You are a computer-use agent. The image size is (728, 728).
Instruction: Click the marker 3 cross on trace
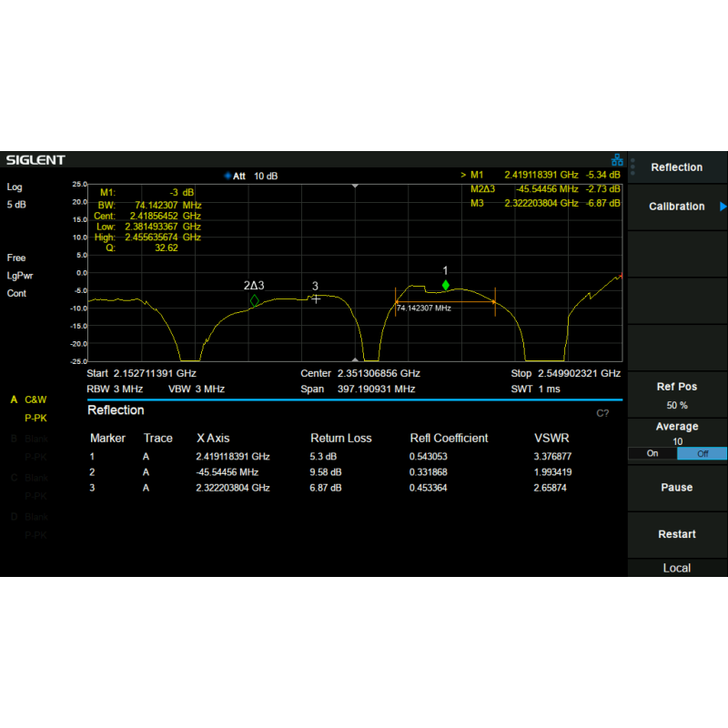pyautogui.click(x=316, y=298)
